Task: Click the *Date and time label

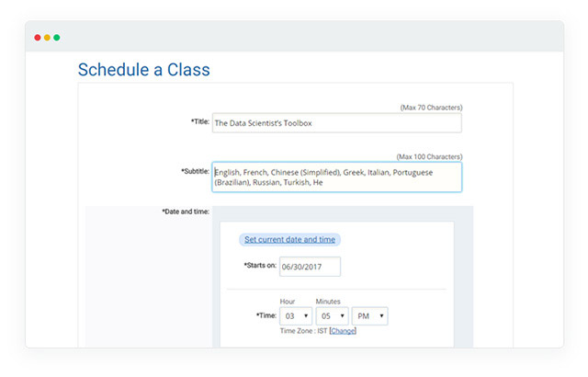Action: pyautogui.click(x=186, y=211)
